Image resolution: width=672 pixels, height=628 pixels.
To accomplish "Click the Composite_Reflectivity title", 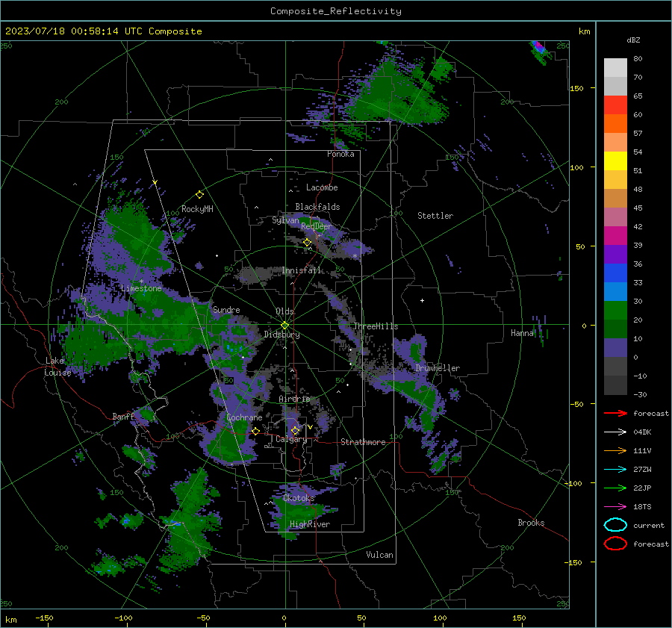I will click(335, 11).
